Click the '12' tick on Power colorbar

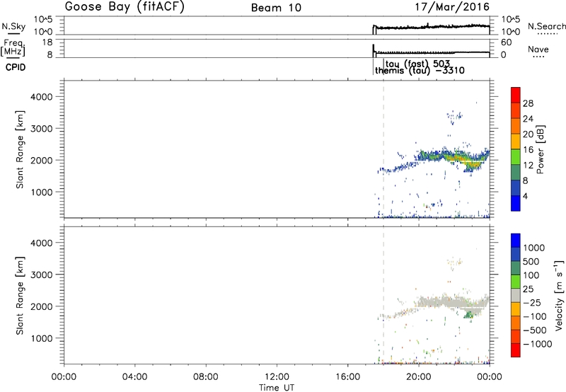pyautogui.click(x=528, y=166)
